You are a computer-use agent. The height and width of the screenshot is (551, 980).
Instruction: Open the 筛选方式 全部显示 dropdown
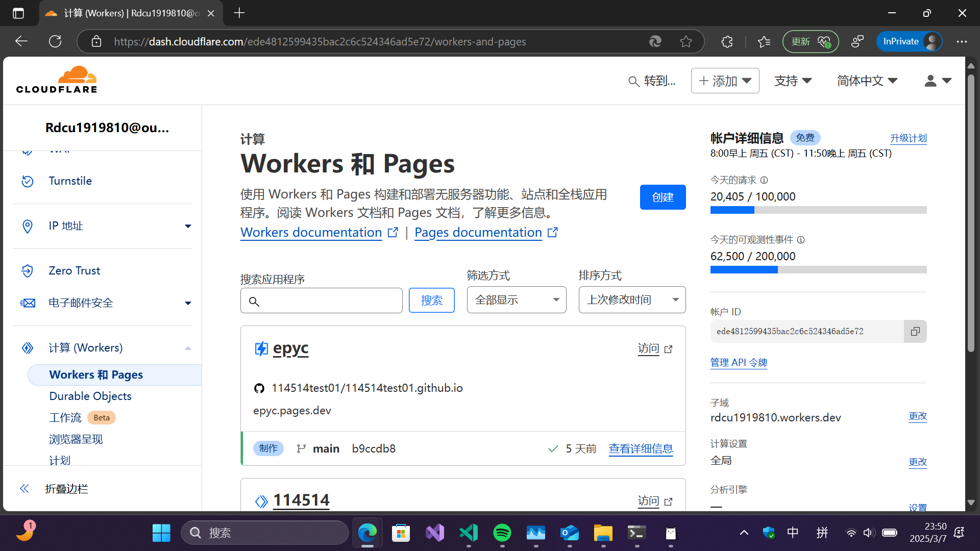[516, 300]
